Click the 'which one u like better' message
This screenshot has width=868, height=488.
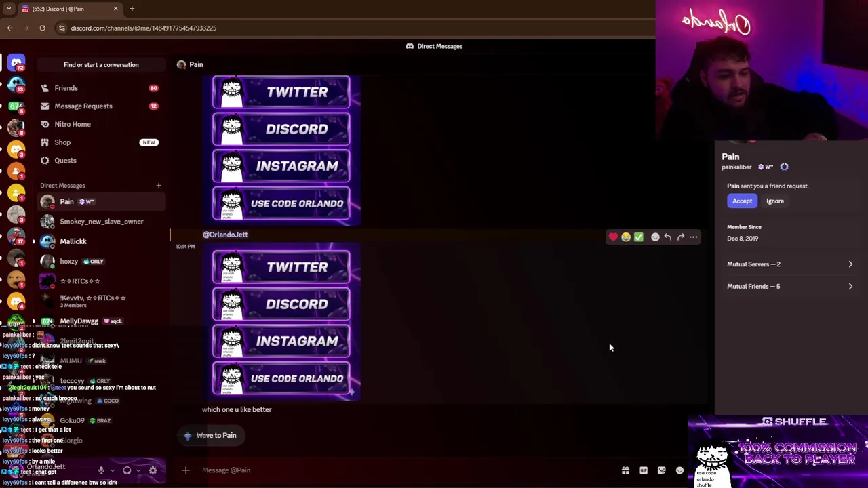[x=237, y=409]
